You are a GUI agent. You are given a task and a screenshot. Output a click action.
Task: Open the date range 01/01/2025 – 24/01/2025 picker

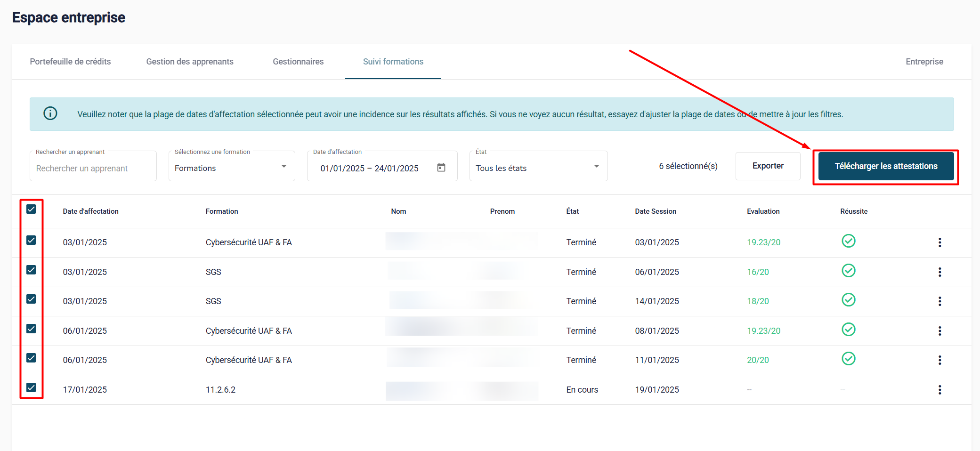[x=369, y=169]
